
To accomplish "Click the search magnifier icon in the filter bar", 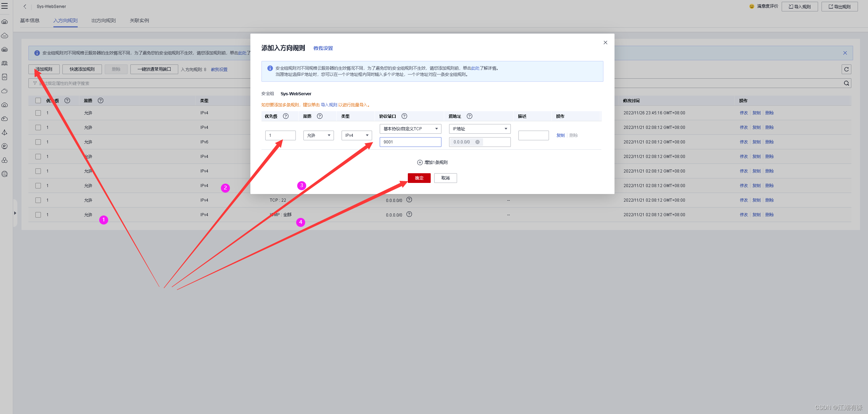I will (x=846, y=83).
